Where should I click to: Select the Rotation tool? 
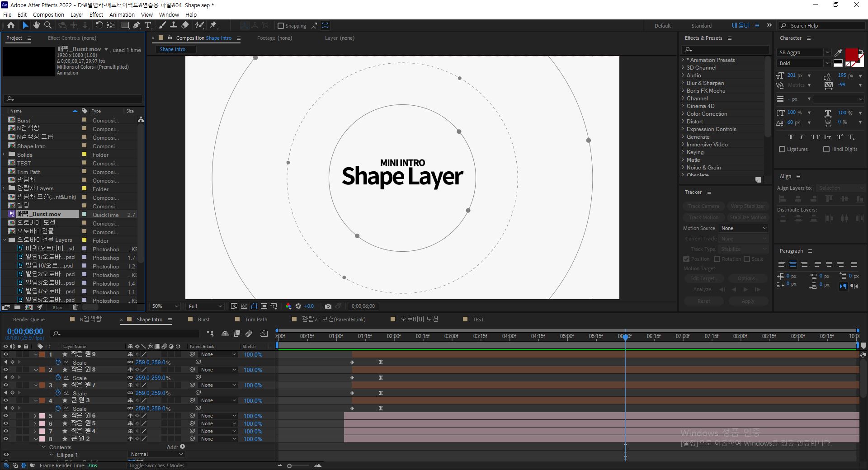tap(99, 25)
